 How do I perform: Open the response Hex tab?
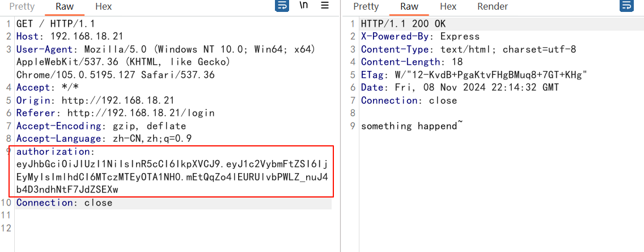point(448,7)
